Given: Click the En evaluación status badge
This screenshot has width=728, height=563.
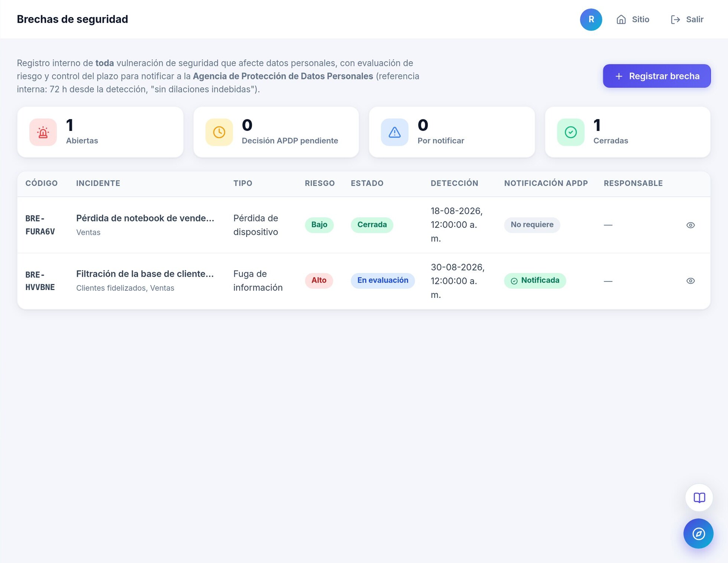Looking at the screenshot, I should click(383, 280).
